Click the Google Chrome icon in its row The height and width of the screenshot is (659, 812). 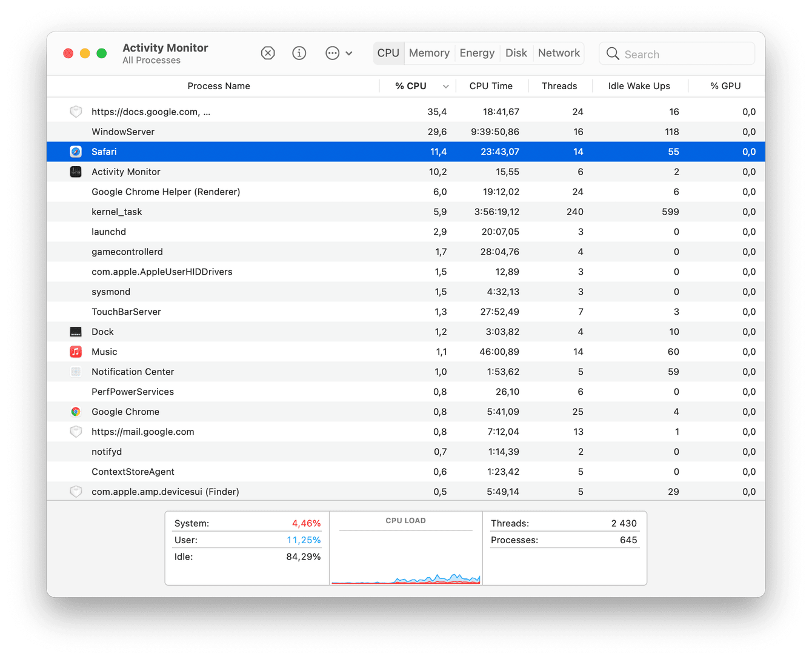[x=75, y=412]
